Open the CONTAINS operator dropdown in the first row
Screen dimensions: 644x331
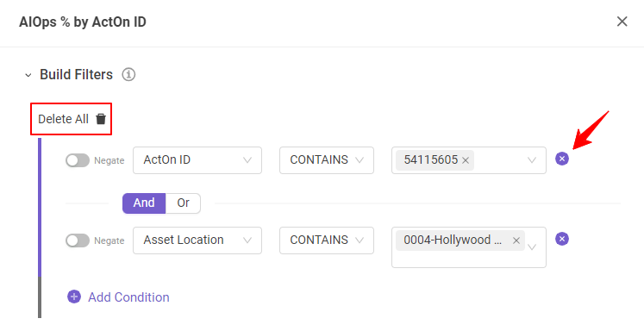tap(327, 160)
